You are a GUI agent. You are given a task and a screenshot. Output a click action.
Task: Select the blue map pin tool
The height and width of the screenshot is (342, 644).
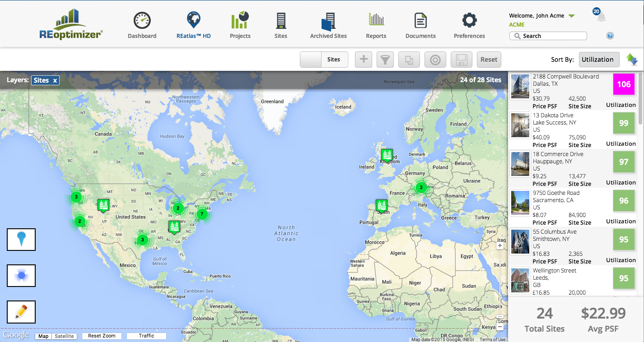pos(21,240)
